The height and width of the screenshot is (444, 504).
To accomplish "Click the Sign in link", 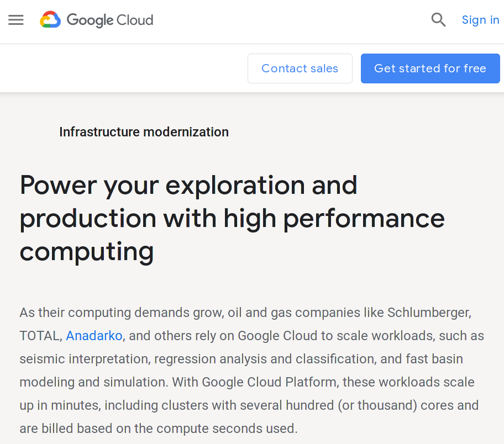I will click(x=480, y=20).
